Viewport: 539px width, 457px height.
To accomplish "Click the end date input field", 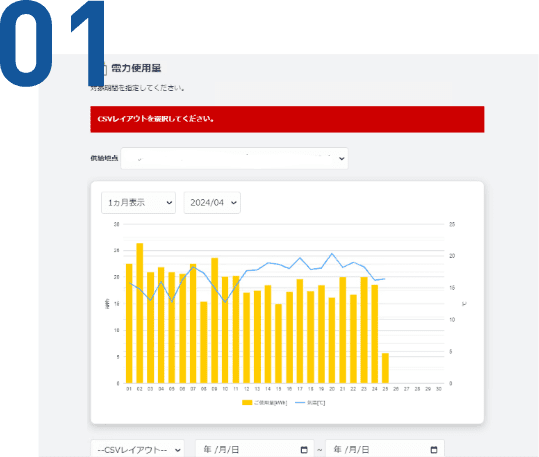I will pyautogui.click(x=385, y=449).
